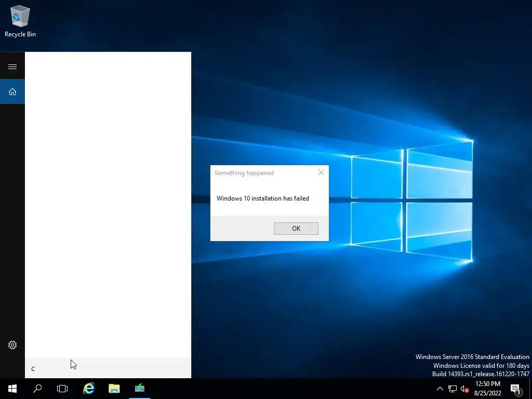Select the running installer taskbar icon
532x399 pixels.
(x=139, y=389)
